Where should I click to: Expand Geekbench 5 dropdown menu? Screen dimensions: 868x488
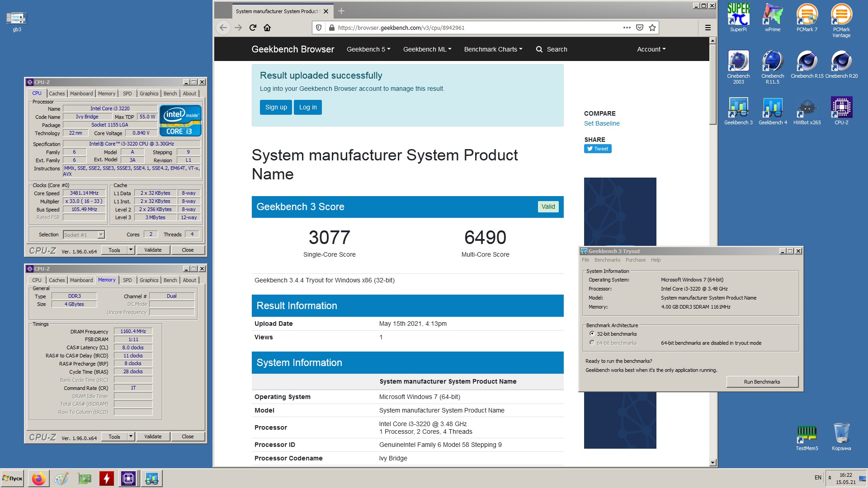pyautogui.click(x=368, y=49)
